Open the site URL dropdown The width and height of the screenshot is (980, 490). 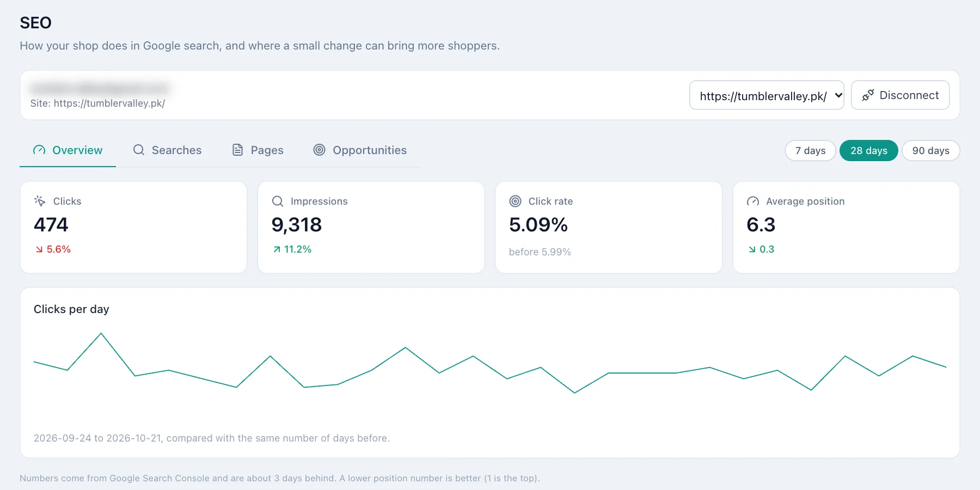click(x=767, y=95)
